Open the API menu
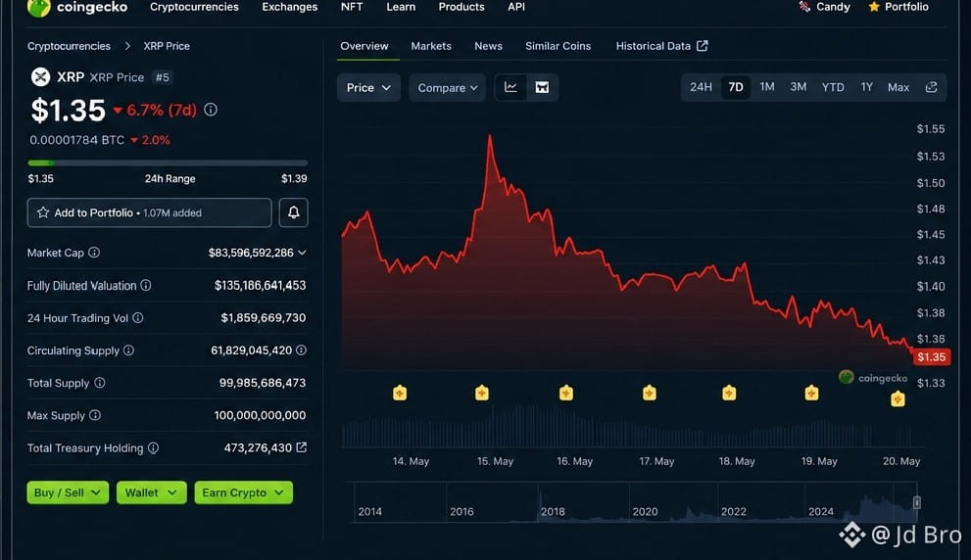 [x=516, y=7]
